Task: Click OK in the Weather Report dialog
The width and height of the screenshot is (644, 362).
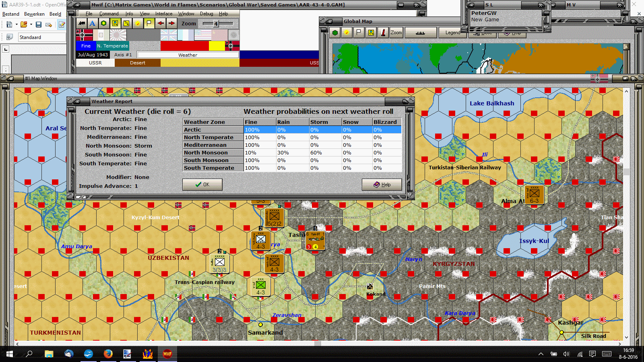Action: coord(202,185)
